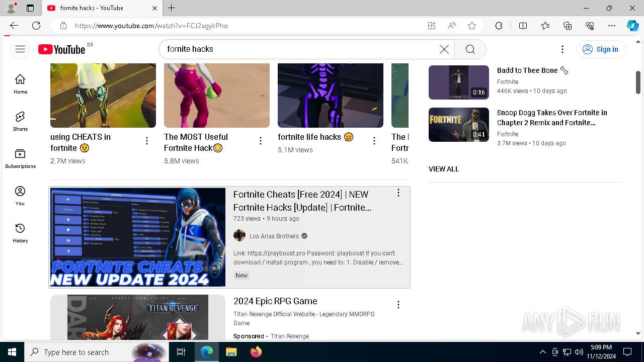Open the 2024 Epic RPG Game ad title
The width and height of the screenshot is (644, 362).
tap(275, 301)
